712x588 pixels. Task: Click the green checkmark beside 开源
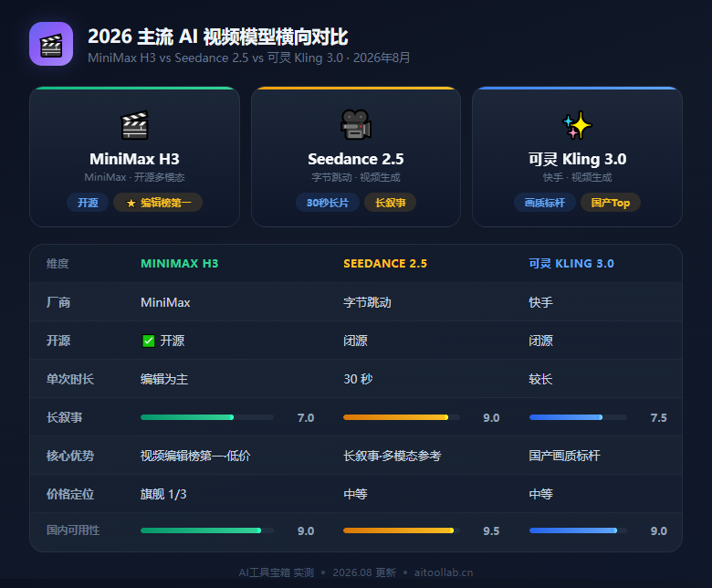[149, 341]
